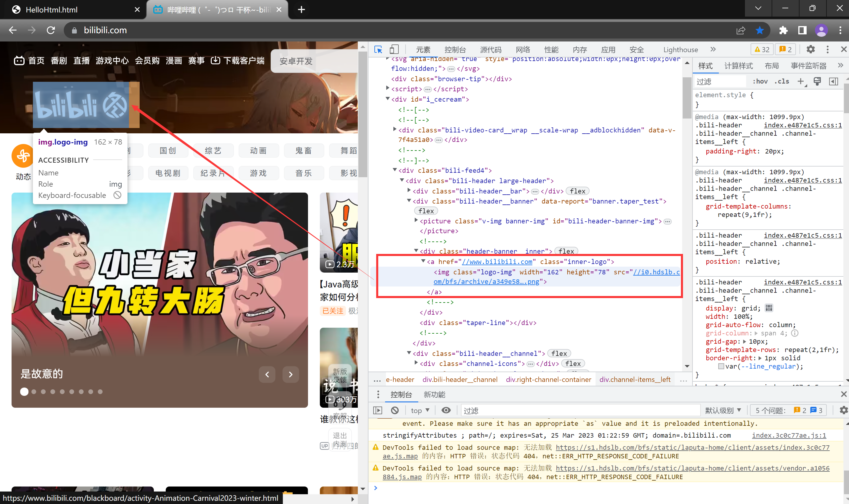Show more DevTools tabs chevron
The width and height of the screenshot is (849, 504).
point(713,49)
